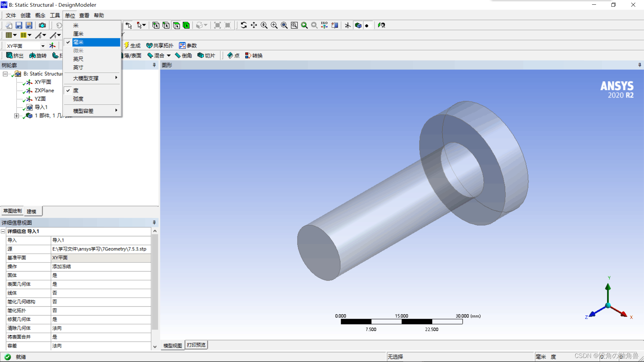Image resolution: width=644 pixels, height=362 pixels.
Task: Click the Pan view tool
Action: [x=254, y=25]
